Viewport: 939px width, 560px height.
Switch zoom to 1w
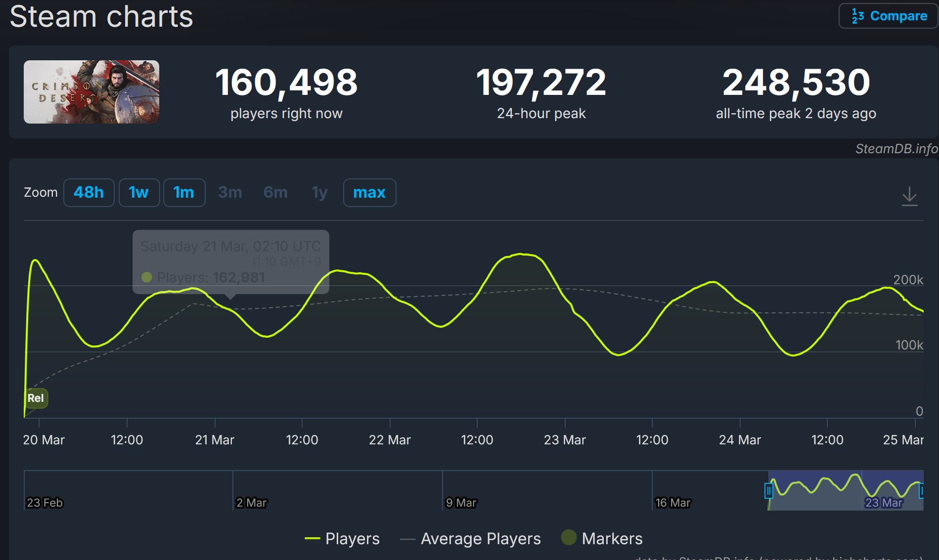pos(138,192)
